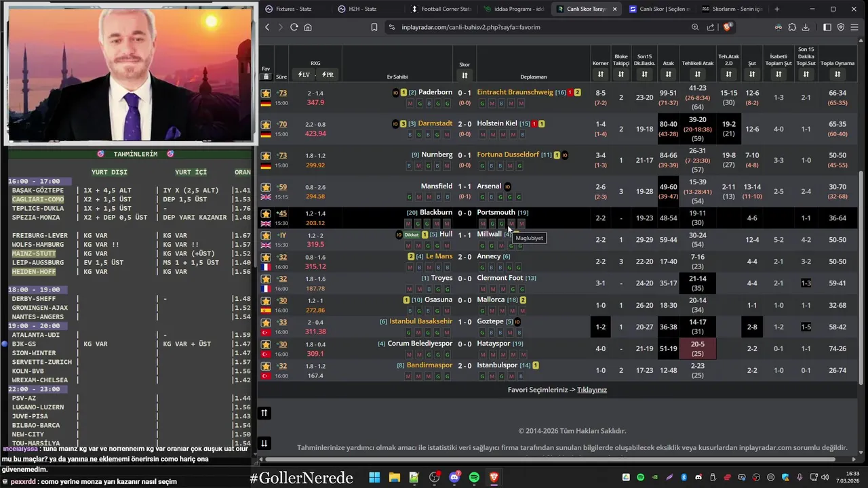This screenshot has width=868, height=488.
Task: Click the scroll-to-top arrows button
Action: tap(264, 413)
